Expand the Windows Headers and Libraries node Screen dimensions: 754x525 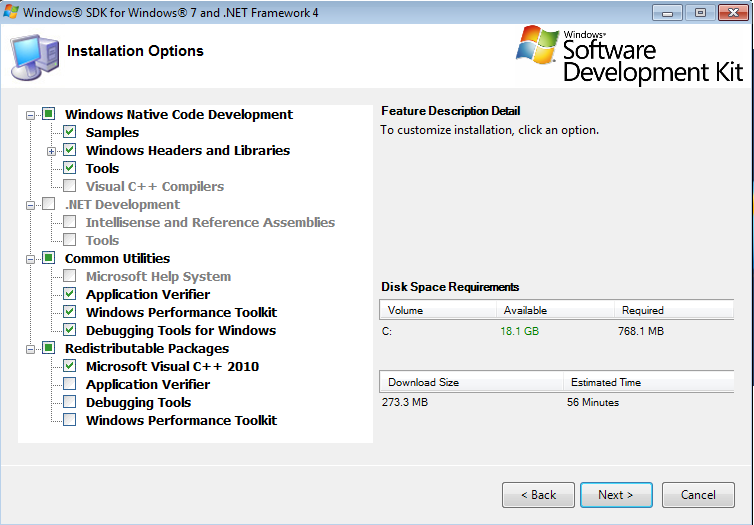point(51,151)
